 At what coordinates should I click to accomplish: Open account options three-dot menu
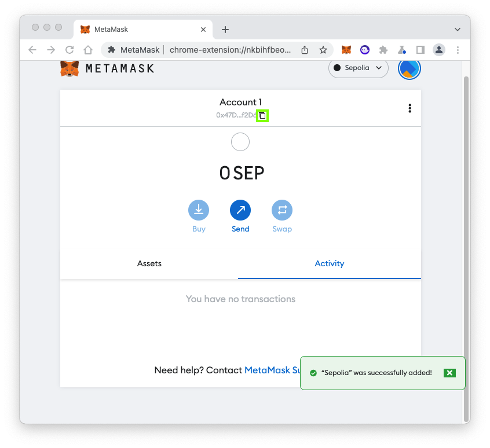(409, 108)
